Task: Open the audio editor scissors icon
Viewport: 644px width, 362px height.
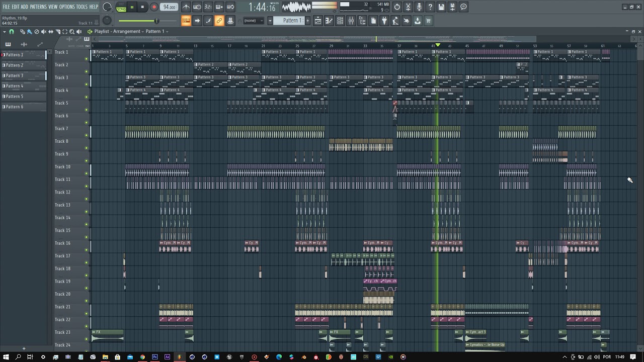Action: (408, 7)
